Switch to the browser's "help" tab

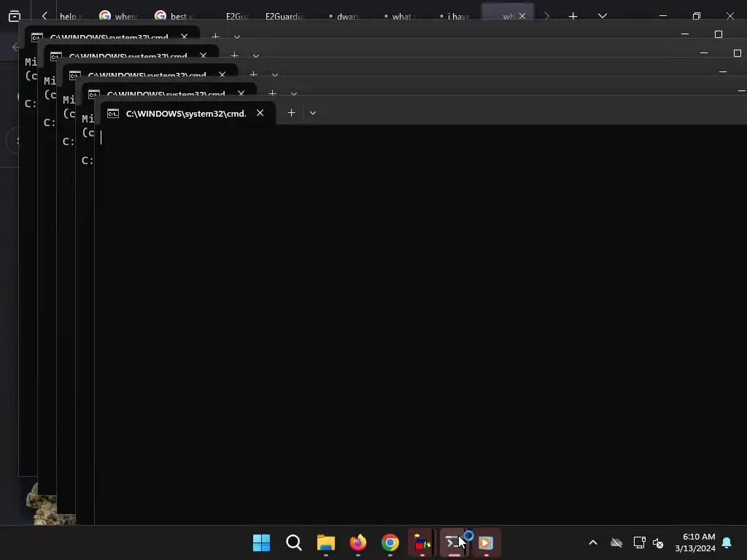[x=71, y=16]
